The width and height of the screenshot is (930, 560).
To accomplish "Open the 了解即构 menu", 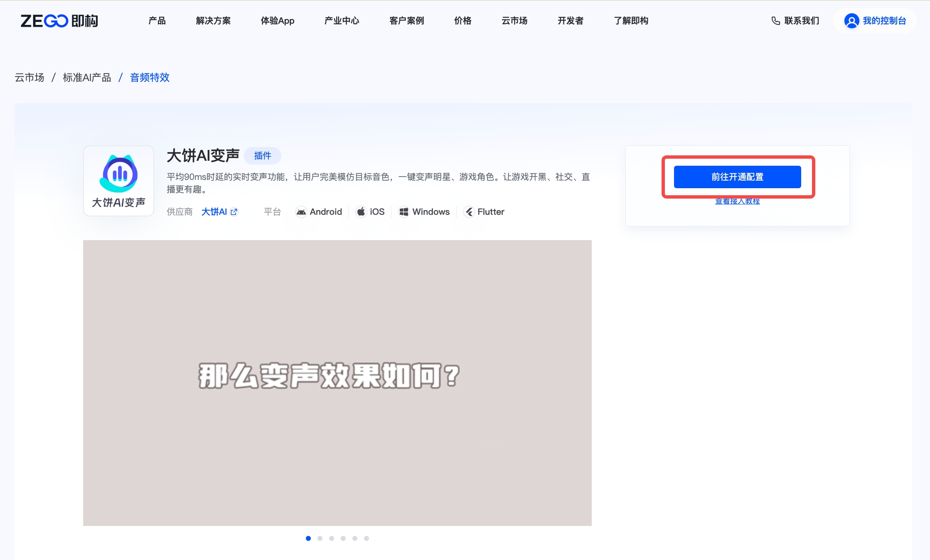I will coord(631,21).
